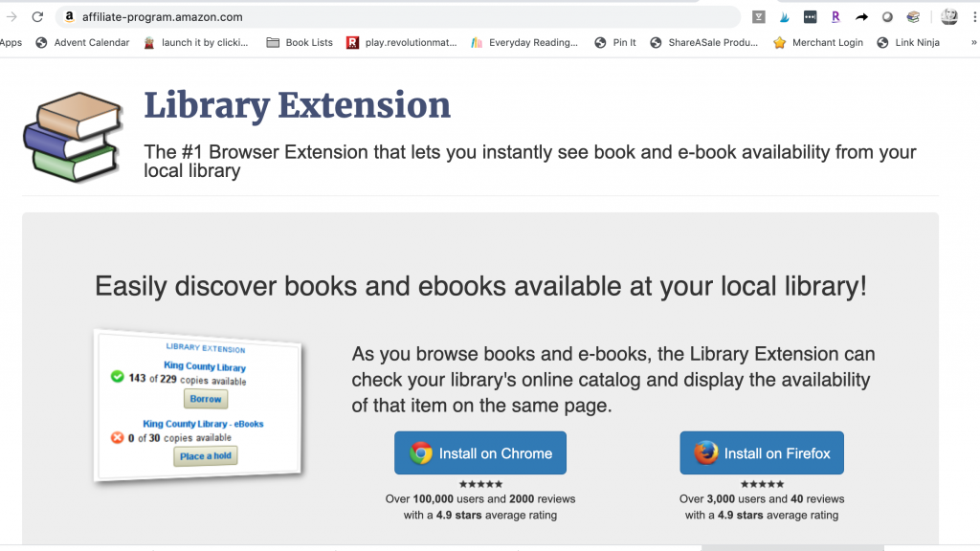Open the Apps bookmark shortcut
Viewport: 980px width, 551px height.
[x=11, y=42]
